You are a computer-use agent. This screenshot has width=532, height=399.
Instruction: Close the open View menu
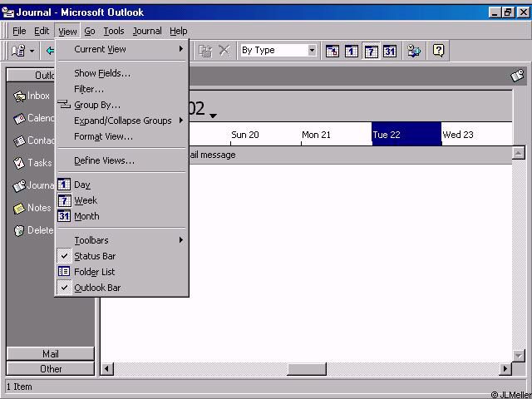click(x=67, y=32)
